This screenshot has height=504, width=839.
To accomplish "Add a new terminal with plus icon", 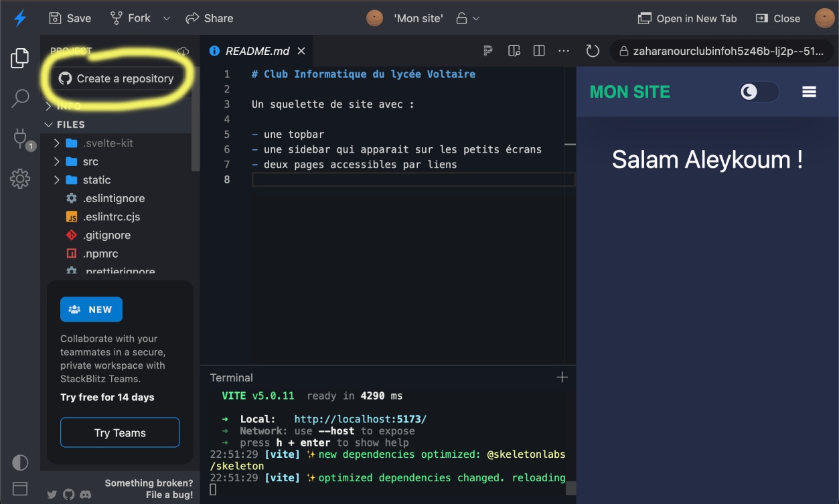I will (x=562, y=377).
